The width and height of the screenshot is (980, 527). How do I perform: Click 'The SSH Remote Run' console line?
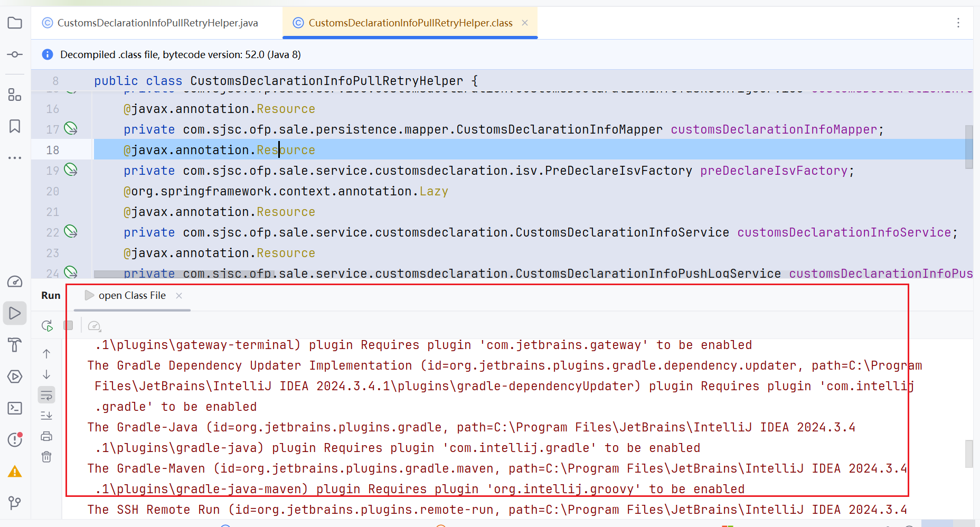pos(497,510)
